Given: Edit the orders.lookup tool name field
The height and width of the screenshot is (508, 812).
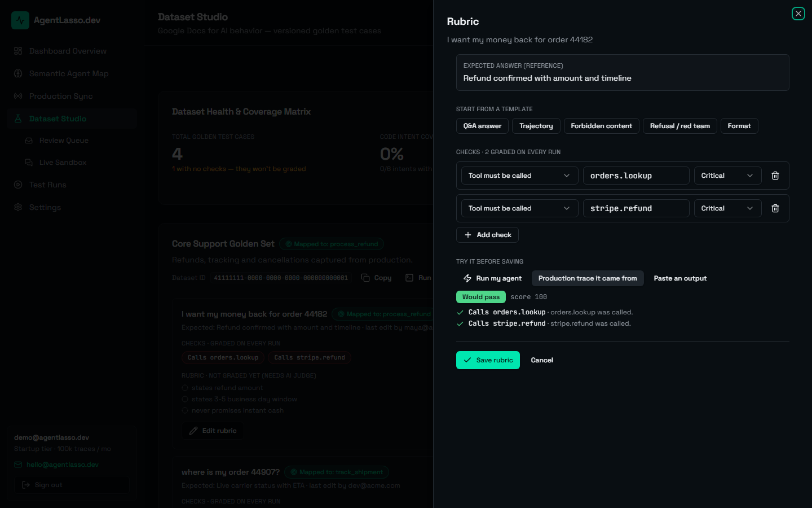Looking at the screenshot, I should tap(636, 176).
